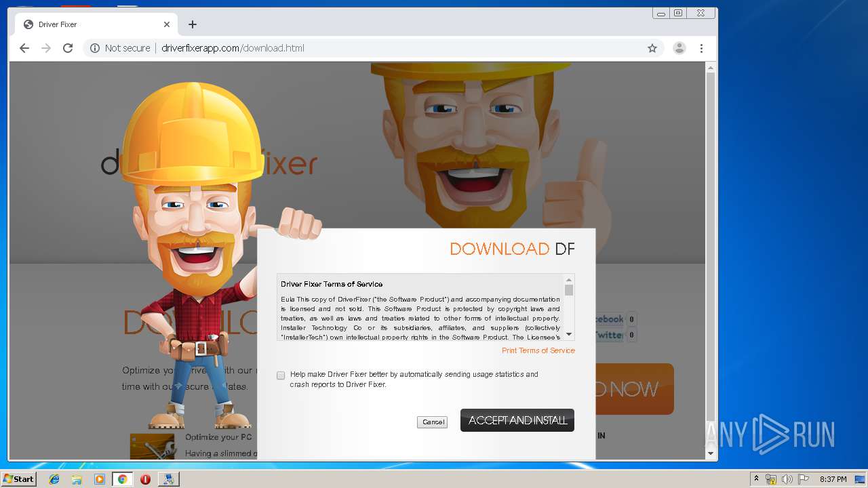The height and width of the screenshot is (488, 868).
Task: Click the Optimize your PC heading
Action: click(x=218, y=437)
